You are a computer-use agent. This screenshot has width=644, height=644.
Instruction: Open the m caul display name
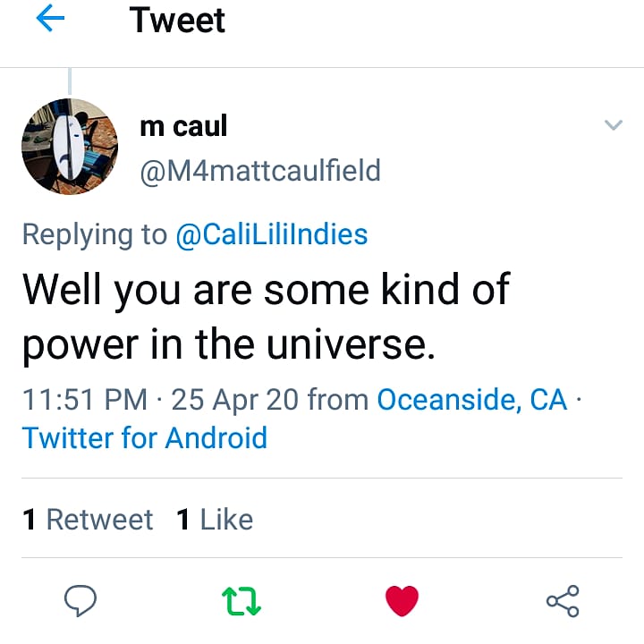point(183,126)
